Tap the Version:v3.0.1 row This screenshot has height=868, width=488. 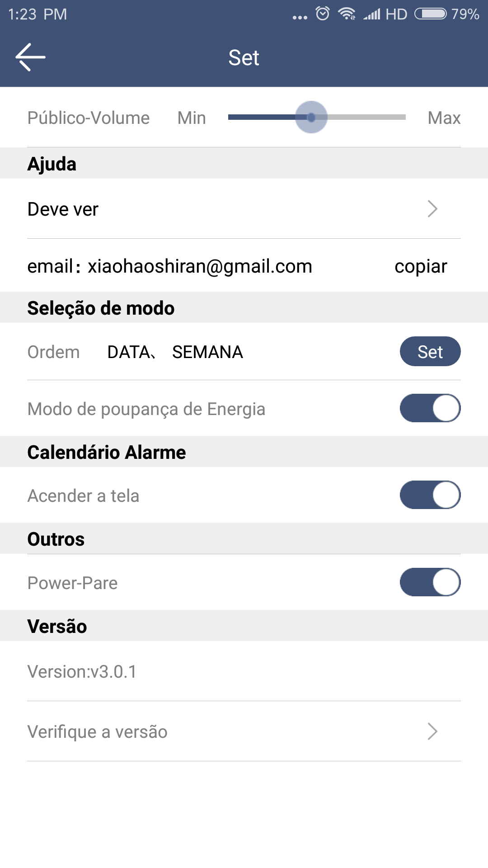click(244, 671)
